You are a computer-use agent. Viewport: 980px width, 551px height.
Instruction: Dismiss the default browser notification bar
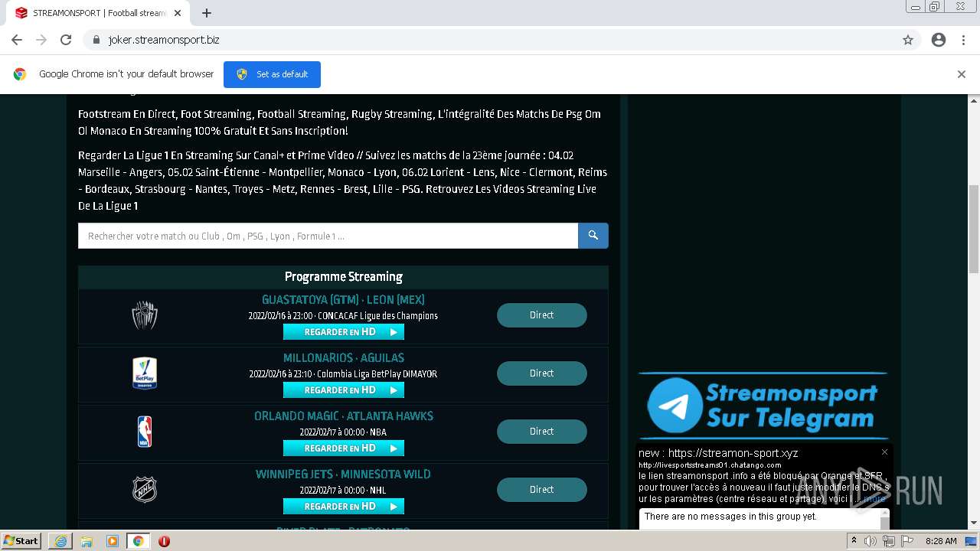962,74
